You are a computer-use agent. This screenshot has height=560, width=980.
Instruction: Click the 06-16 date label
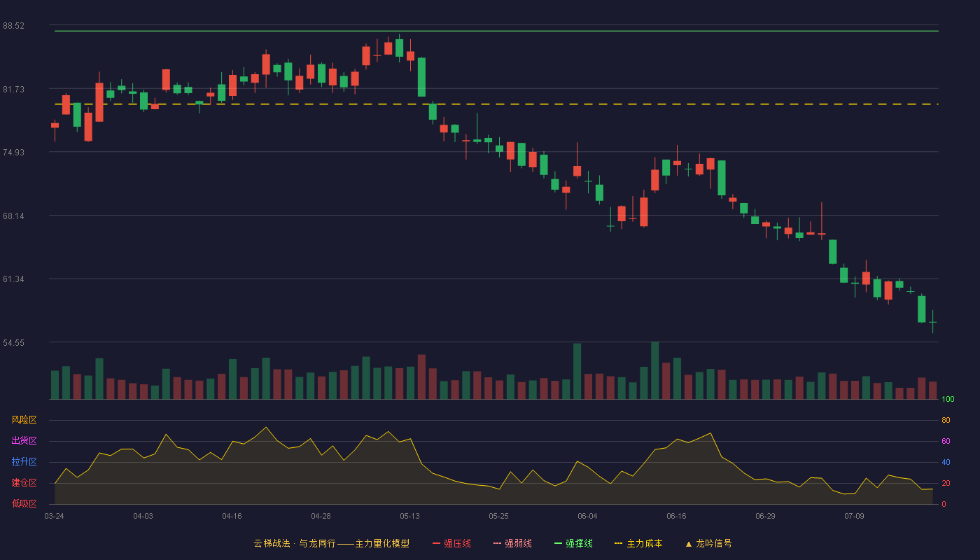pyautogui.click(x=676, y=516)
